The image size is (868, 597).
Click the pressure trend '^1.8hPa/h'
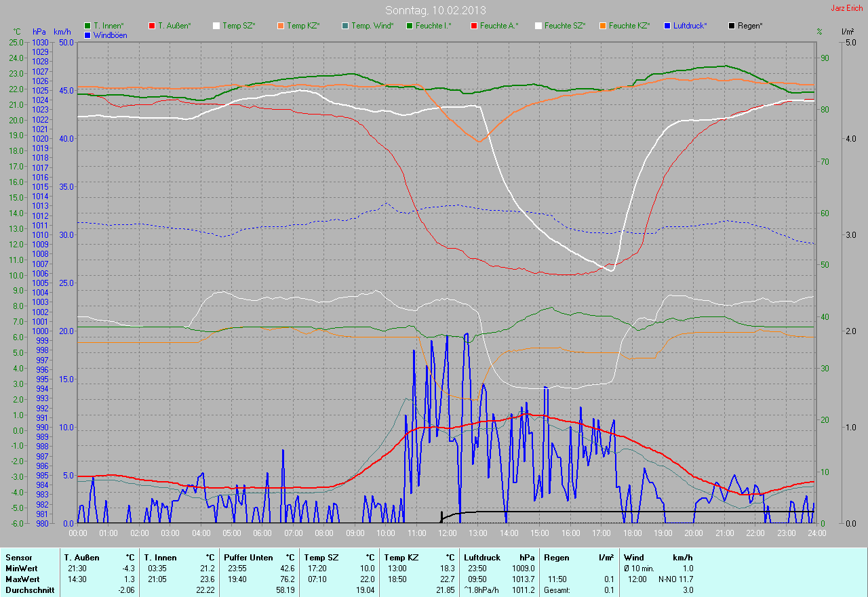point(481,590)
